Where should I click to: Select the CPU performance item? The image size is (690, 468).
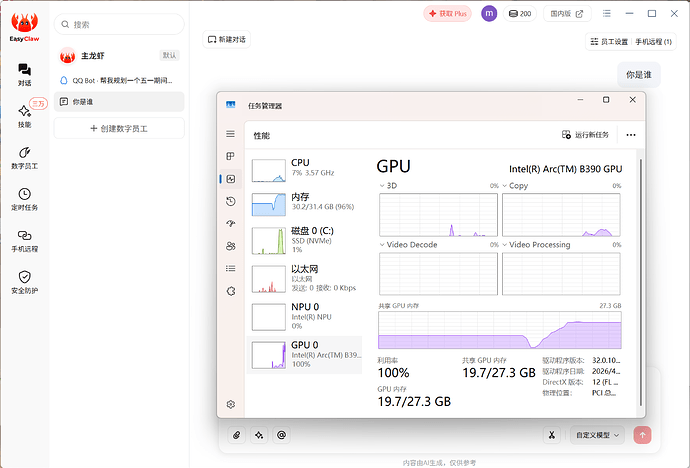point(305,170)
